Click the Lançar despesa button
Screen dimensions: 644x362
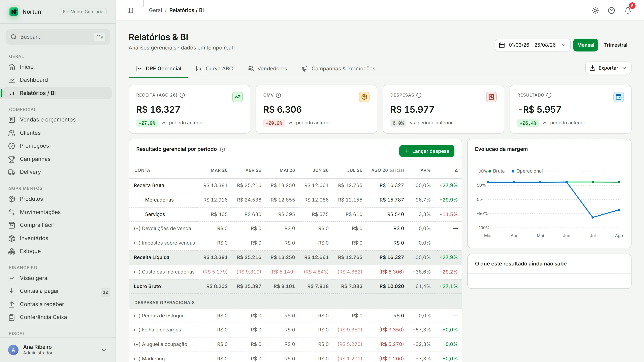[x=427, y=151]
